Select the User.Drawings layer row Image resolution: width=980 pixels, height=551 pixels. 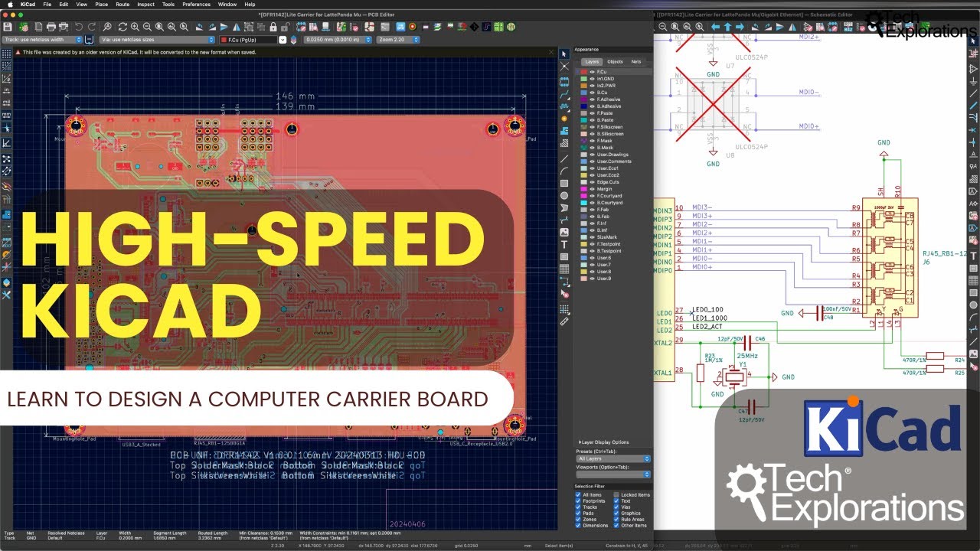tap(615, 154)
